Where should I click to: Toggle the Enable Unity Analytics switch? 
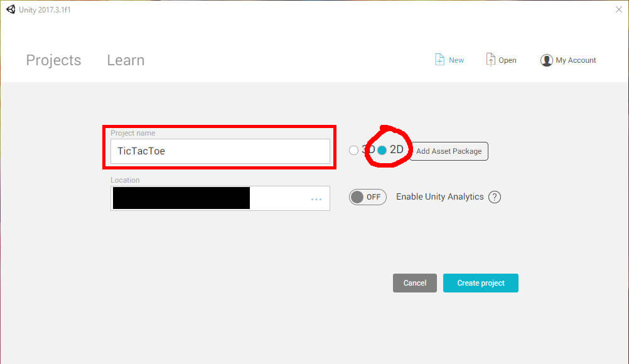[x=367, y=197]
